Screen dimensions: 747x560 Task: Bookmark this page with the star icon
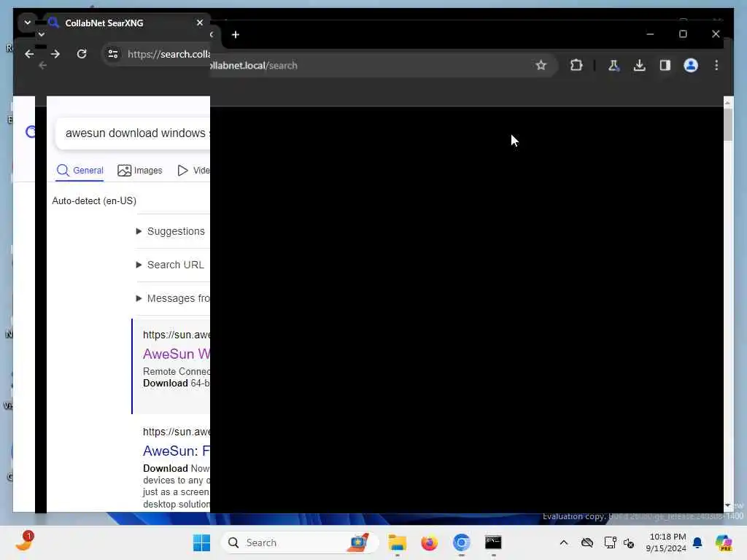point(541,65)
